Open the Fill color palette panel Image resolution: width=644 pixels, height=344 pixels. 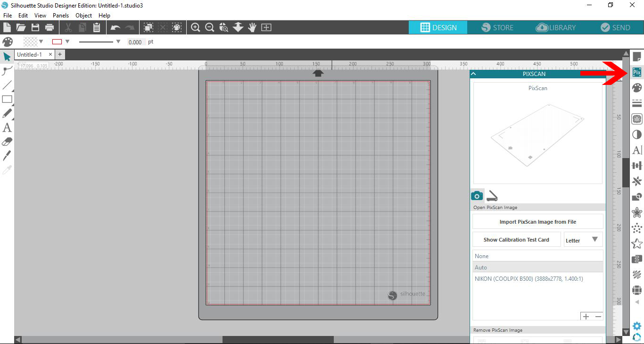(637, 88)
